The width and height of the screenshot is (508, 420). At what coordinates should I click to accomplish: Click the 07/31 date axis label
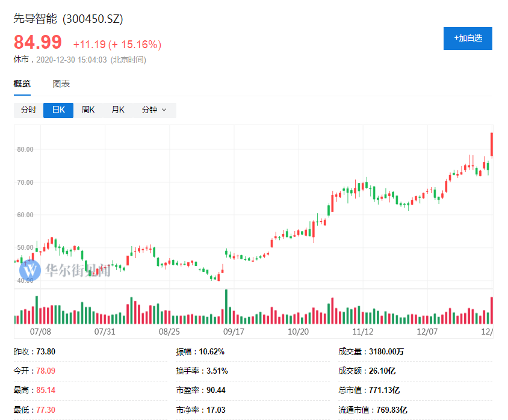point(105,332)
